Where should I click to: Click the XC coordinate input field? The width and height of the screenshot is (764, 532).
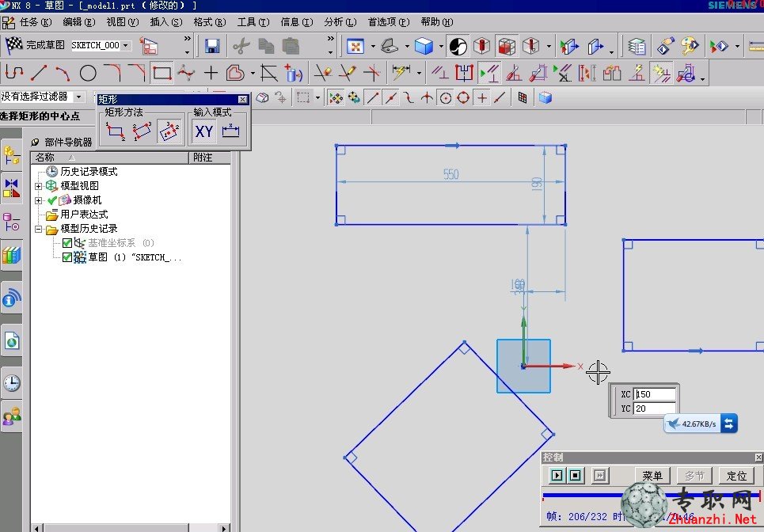coord(655,394)
